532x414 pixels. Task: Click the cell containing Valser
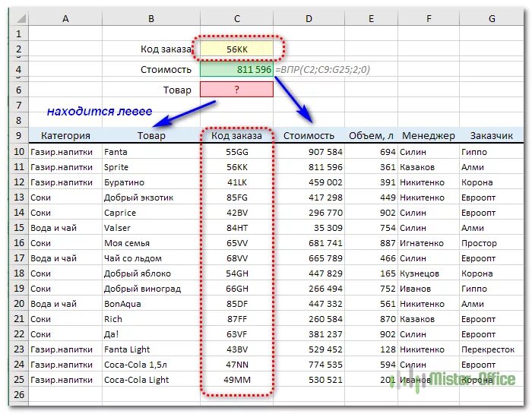tap(151, 228)
